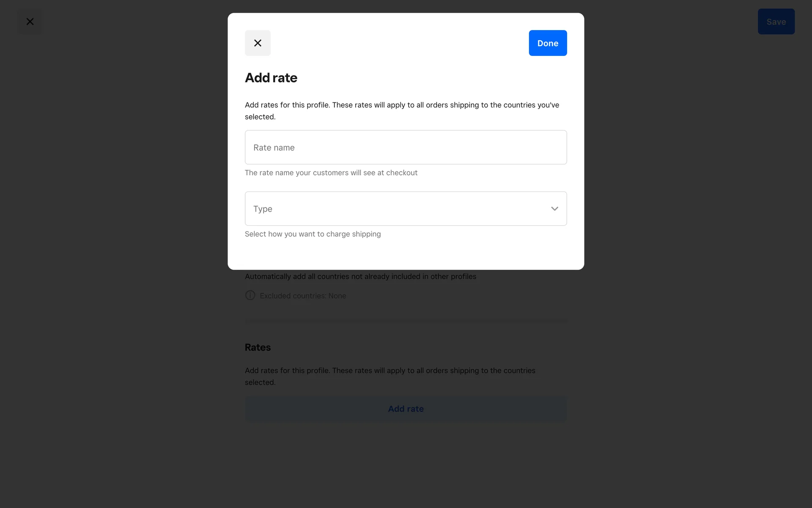Click the Rate name placeholder text
Screen dimensions: 812x508
coord(274,148)
